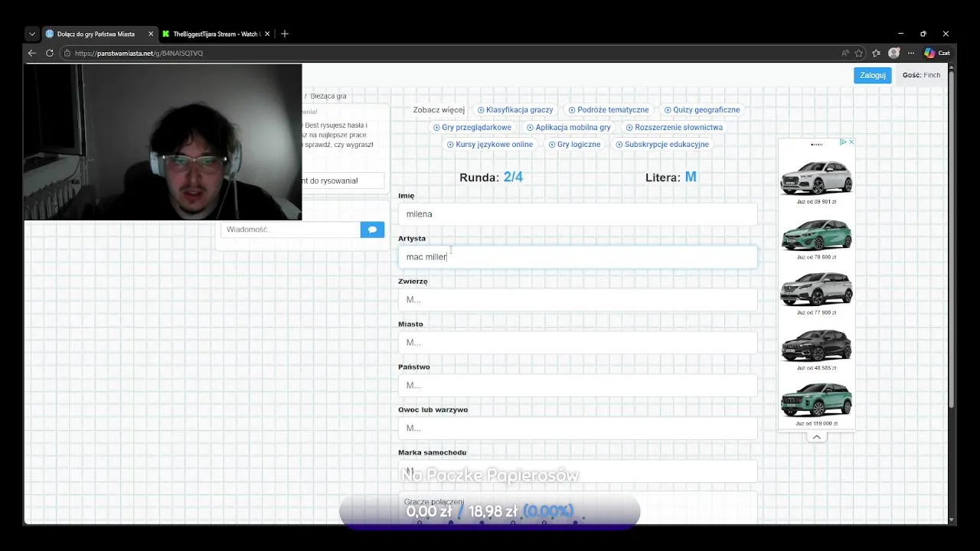Go back with the browser back arrow
This screenshot has height=551, width=980.
(x=32, y=53)
